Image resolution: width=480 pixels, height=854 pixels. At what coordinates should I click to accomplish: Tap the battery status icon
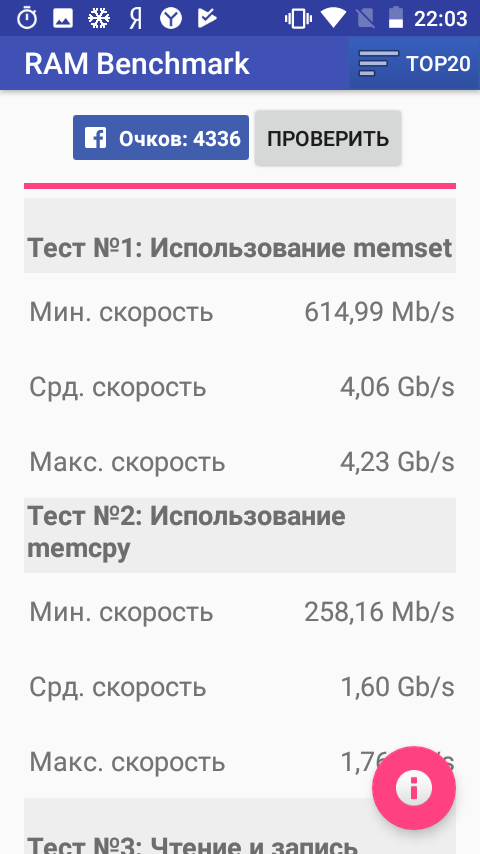tap(396, 19)
